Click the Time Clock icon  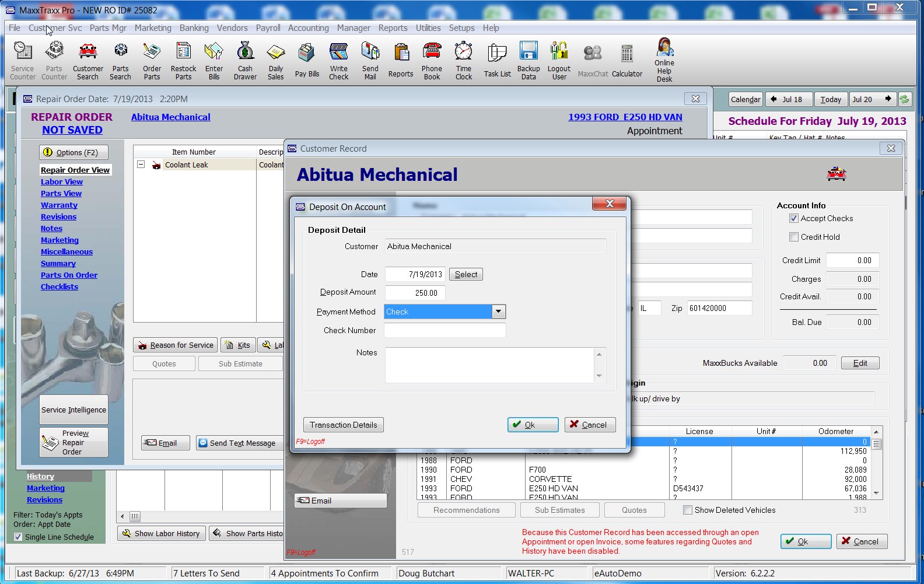point(464,61)
